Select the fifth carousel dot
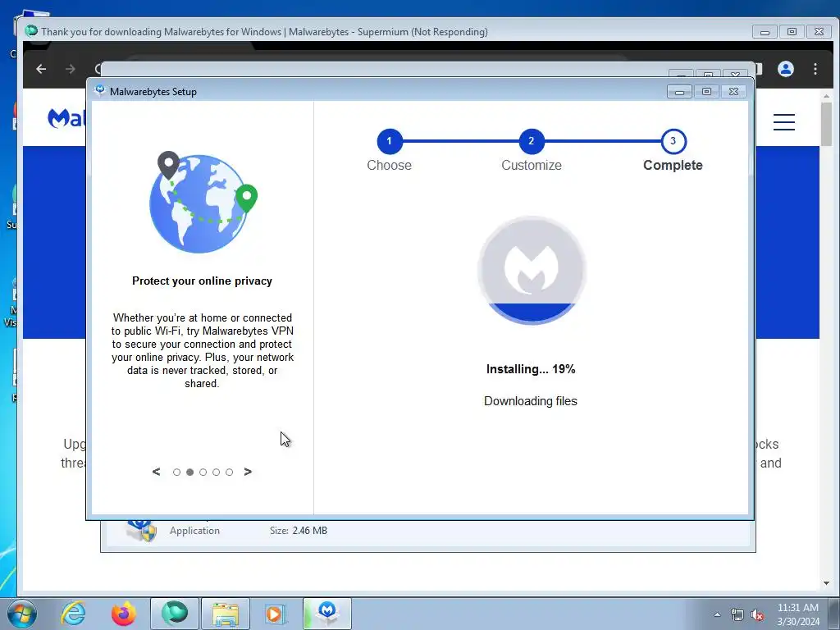 (x=230, y=472)
